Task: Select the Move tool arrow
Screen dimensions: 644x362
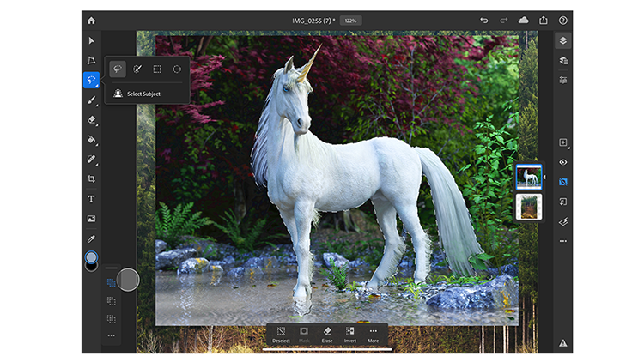Action: pos(91,40)
